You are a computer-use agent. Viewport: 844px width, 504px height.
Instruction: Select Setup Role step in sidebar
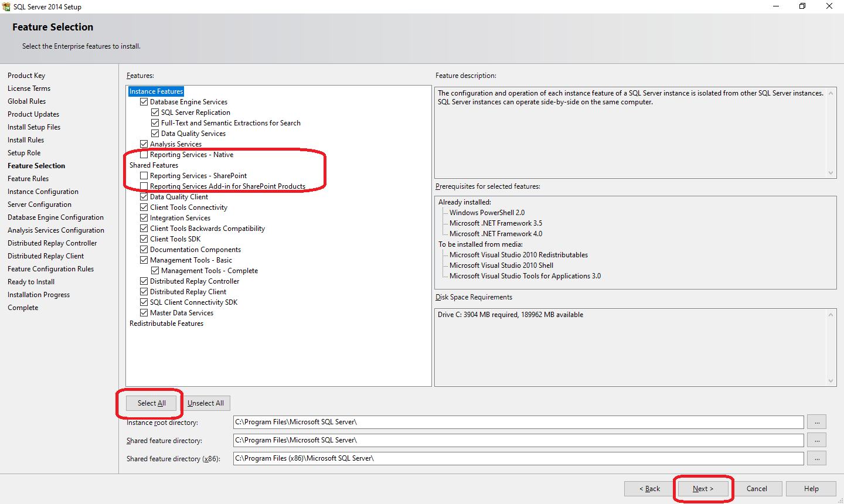coord(24,153)
